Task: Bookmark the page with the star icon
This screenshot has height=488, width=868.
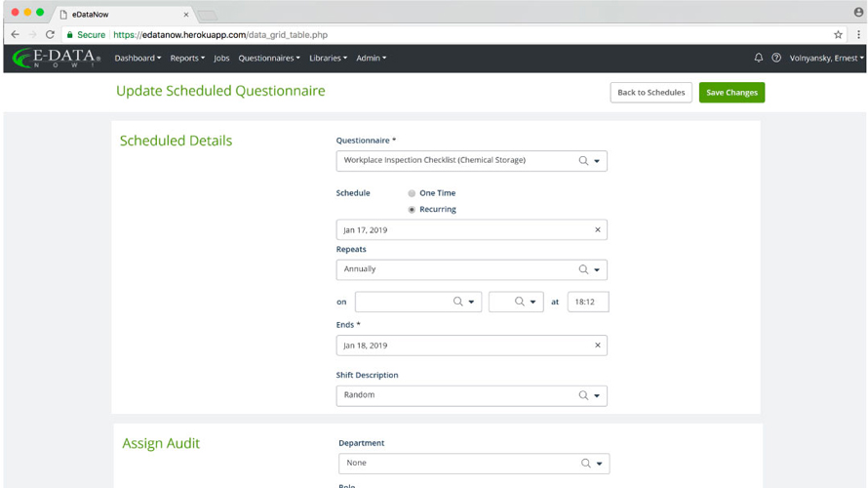Action: (x=838, y=34)
